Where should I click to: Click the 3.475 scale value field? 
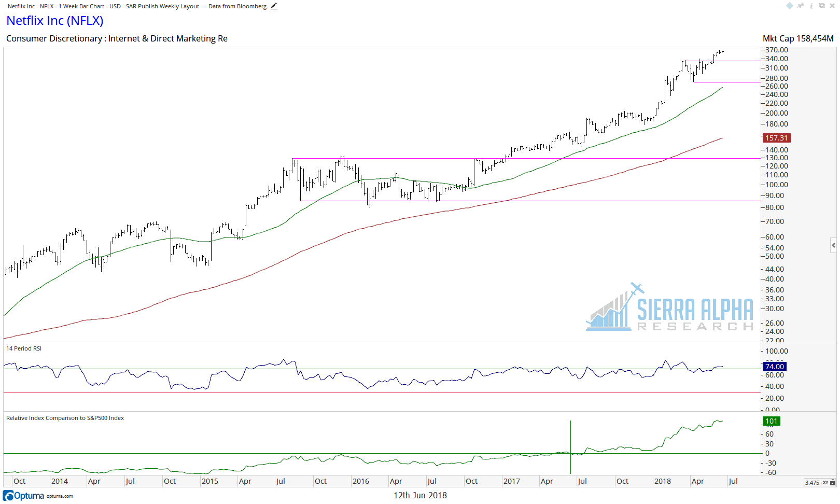(812, 482)
